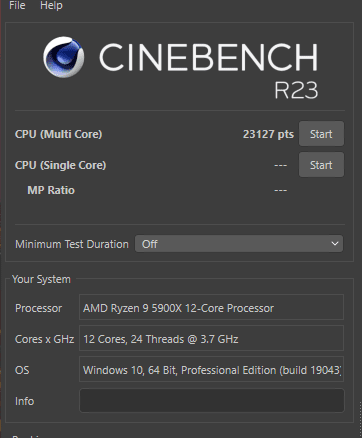The image size is (362, 438).
Task: Open the File menu
Action: [x=17, y=5]
